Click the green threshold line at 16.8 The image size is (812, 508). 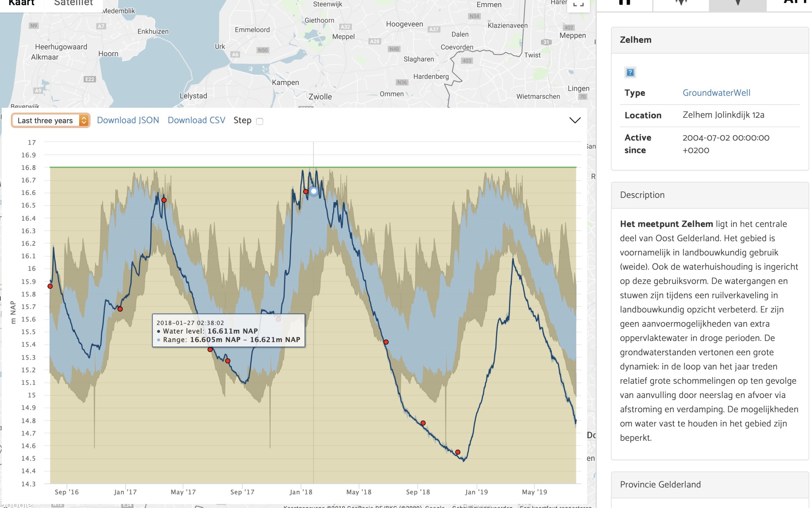237,167
